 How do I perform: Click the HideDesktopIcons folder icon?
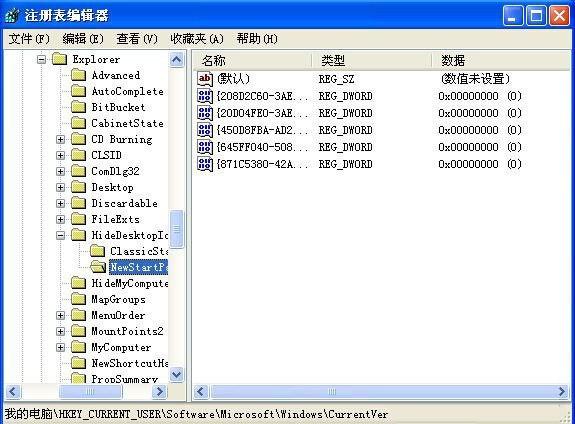click(78, 235)
